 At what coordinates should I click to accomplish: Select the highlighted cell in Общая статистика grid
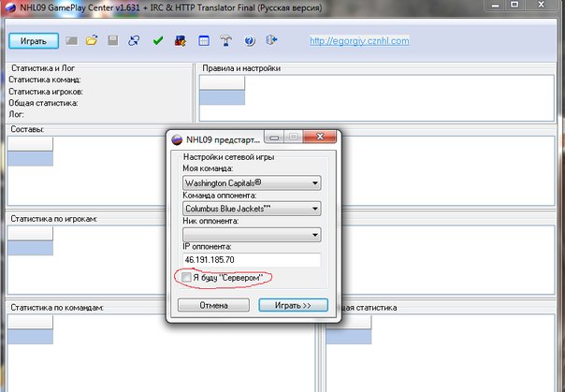[348, 337]
